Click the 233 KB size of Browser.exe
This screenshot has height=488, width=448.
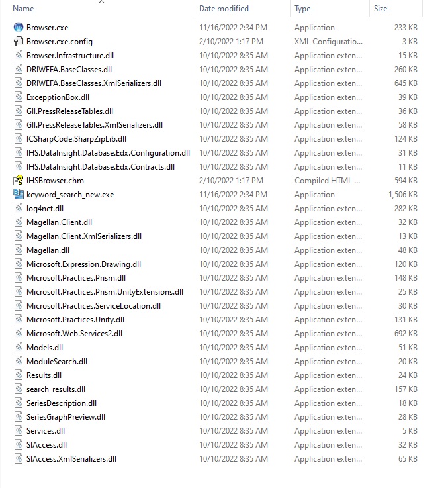(406, 28)
